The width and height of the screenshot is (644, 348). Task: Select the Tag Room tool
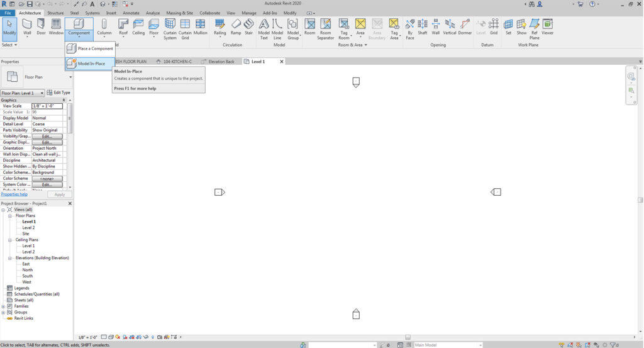click(x=344, y=29)
